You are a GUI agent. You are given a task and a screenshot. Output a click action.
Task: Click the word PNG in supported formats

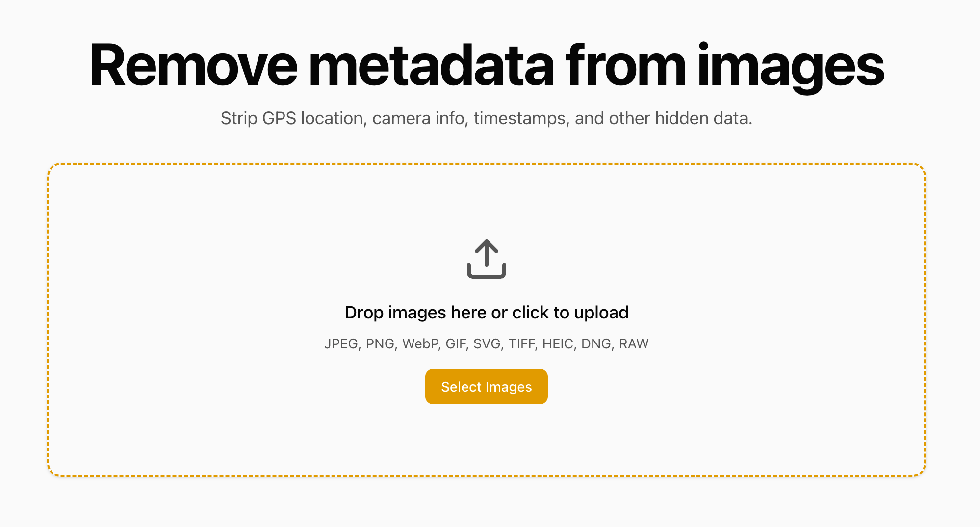click(x=380, y=344)
